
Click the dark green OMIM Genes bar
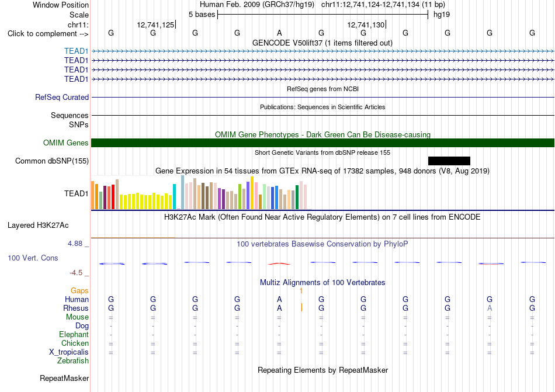pyautogui.click(x=322, y=143)
